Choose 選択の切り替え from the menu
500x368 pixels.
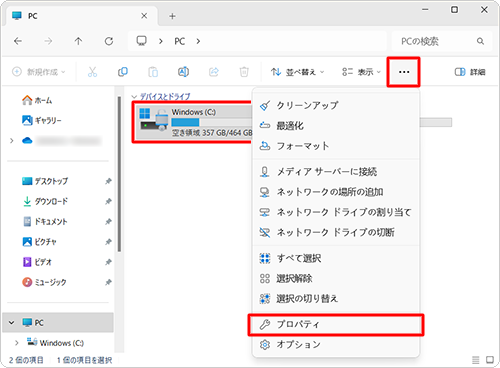pyautogui.click(x=336, y=299)
